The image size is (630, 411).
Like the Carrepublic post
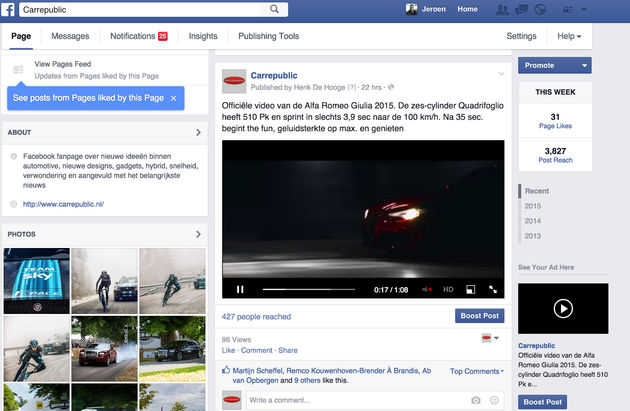point(228,350)
